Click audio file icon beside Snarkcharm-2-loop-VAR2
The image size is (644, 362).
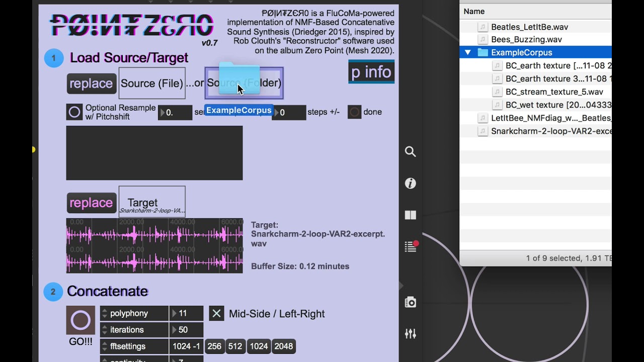tap(482, 131)
